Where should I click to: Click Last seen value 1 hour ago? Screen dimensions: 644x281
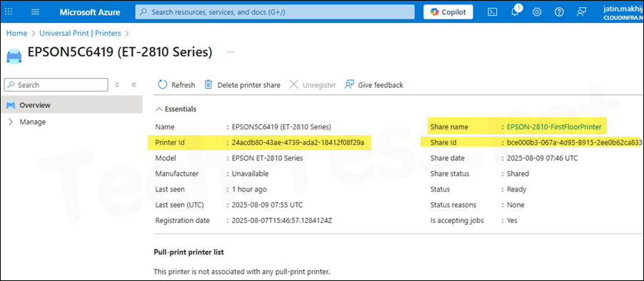[249, 189]
